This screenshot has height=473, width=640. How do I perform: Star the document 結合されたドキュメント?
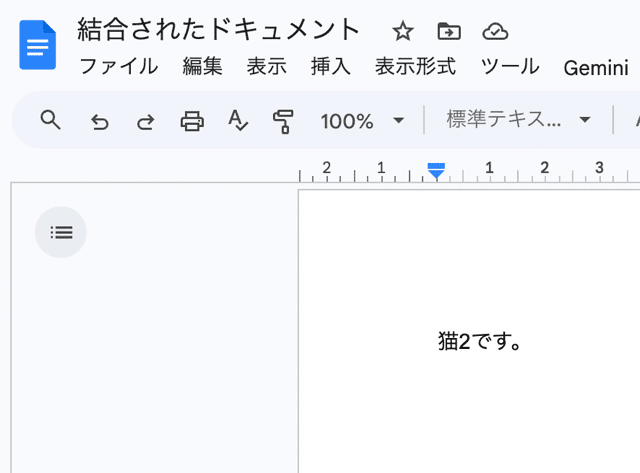403,31
